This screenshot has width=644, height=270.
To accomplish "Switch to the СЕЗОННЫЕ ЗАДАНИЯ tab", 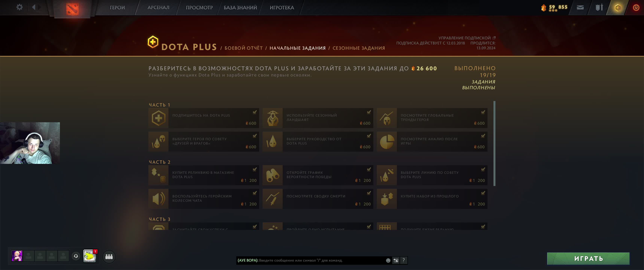I will 359,48.
